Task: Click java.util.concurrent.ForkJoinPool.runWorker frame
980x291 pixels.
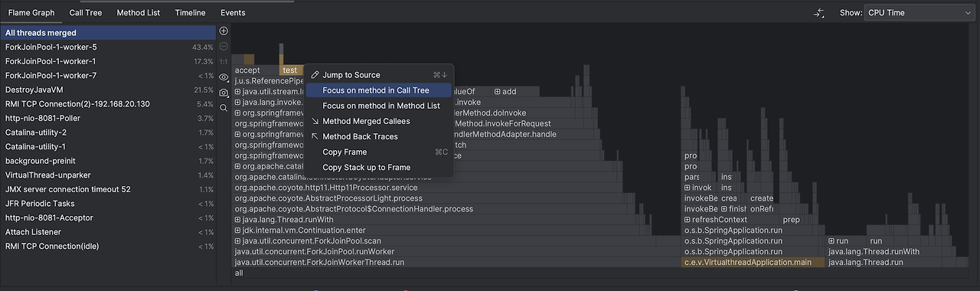Action: pos(456,252)
